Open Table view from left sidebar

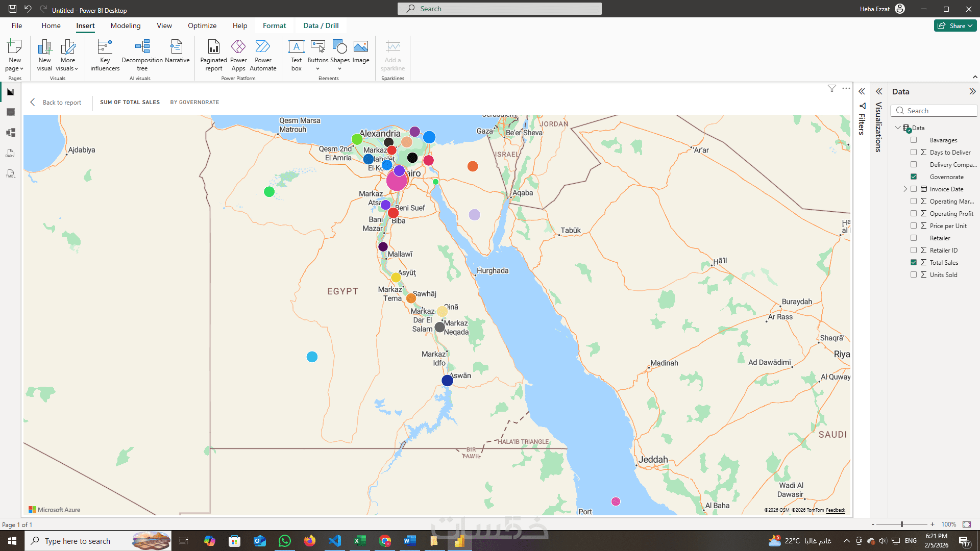[x=11, y=112]
